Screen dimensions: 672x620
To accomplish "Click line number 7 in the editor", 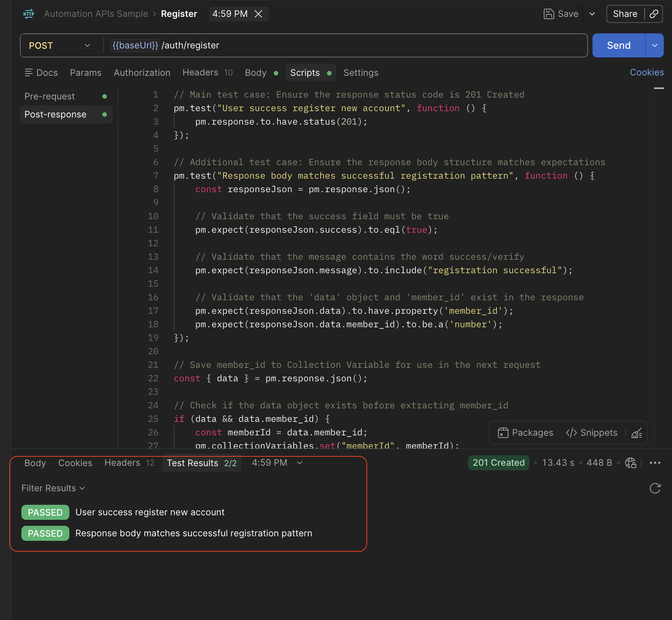I will click(156, 176).
